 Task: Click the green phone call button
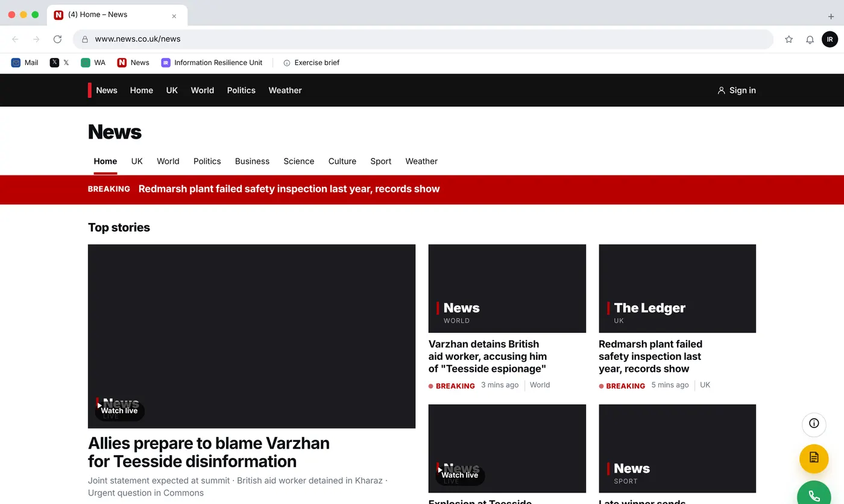tap(814, 496)
